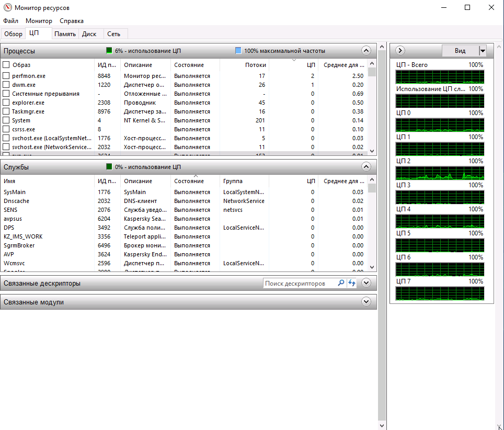Select the Системные прерывания process row
The width and height of the screenshot is (504, 430).
coord(185,94)
